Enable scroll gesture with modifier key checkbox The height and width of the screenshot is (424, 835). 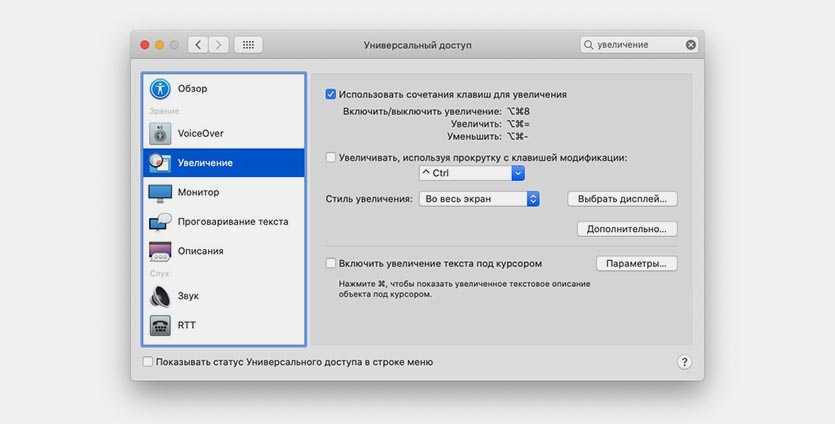tap(331, 157)
